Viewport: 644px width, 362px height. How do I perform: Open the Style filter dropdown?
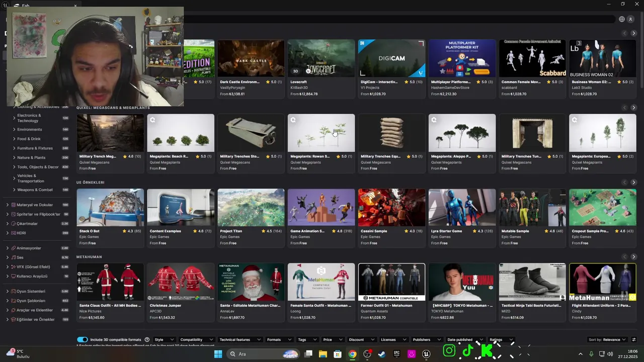point(165,339)
